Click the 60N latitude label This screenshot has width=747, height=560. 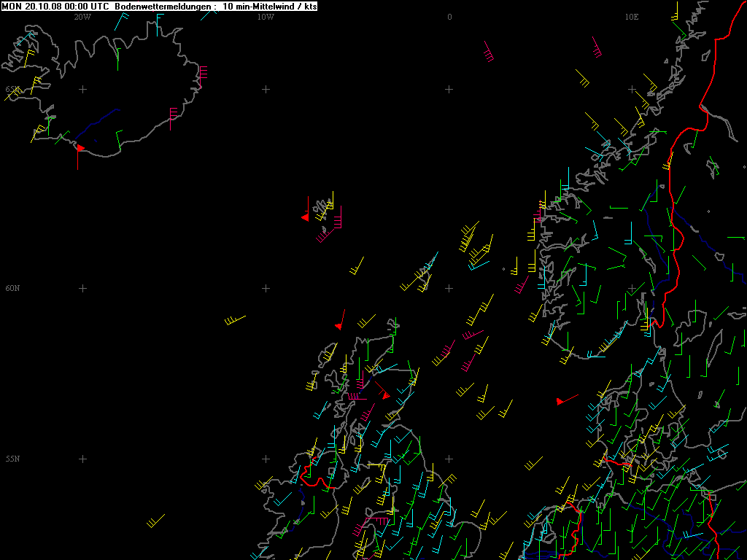(12, 288)
